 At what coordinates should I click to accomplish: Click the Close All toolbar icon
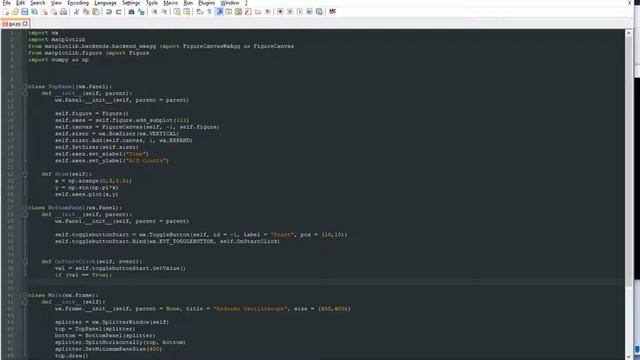tap(53, 12)
